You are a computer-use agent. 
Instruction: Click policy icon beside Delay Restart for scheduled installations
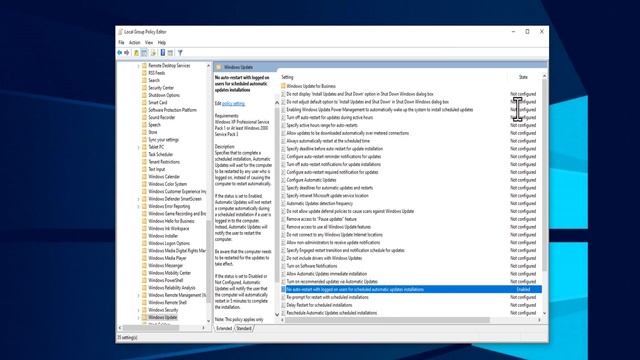[283, 305]
